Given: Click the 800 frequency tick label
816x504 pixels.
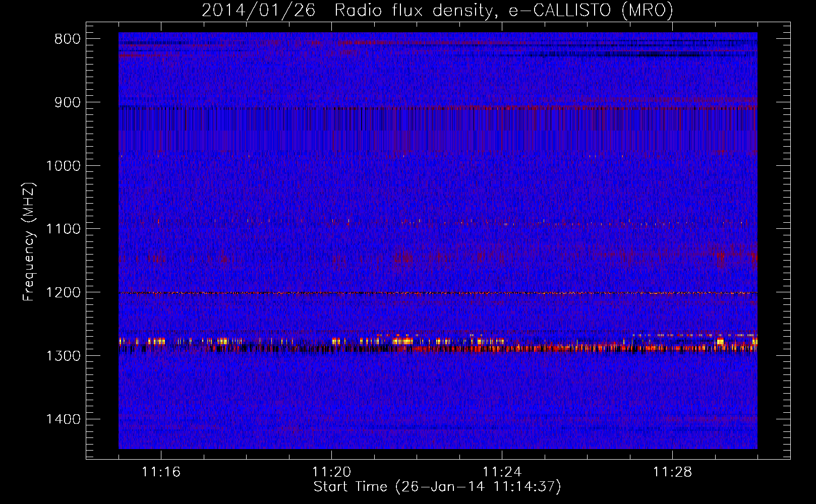Looking at the screenshot, I should pyautogui.click(x=67, y=39).
